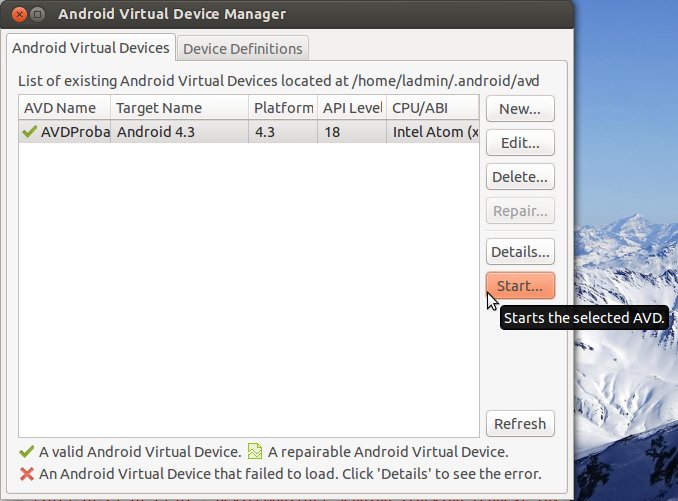Screen dimensions: 678x501
Task: Click the green checkmark beside AVDProba
Action: pyautogui.click(x=29, y=131)
